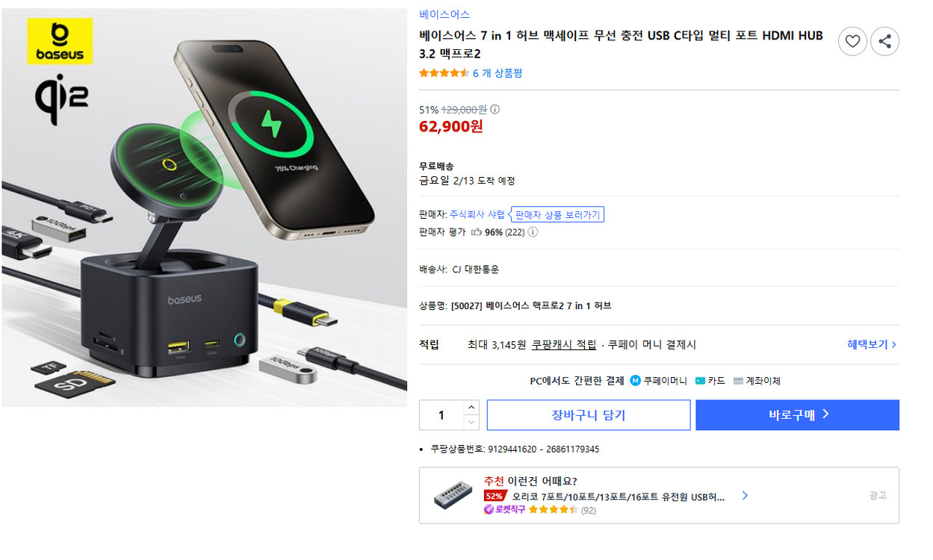Screen dimensions: 933x560
Task: Select the 카드 payment icon
Action: (698, 381)
